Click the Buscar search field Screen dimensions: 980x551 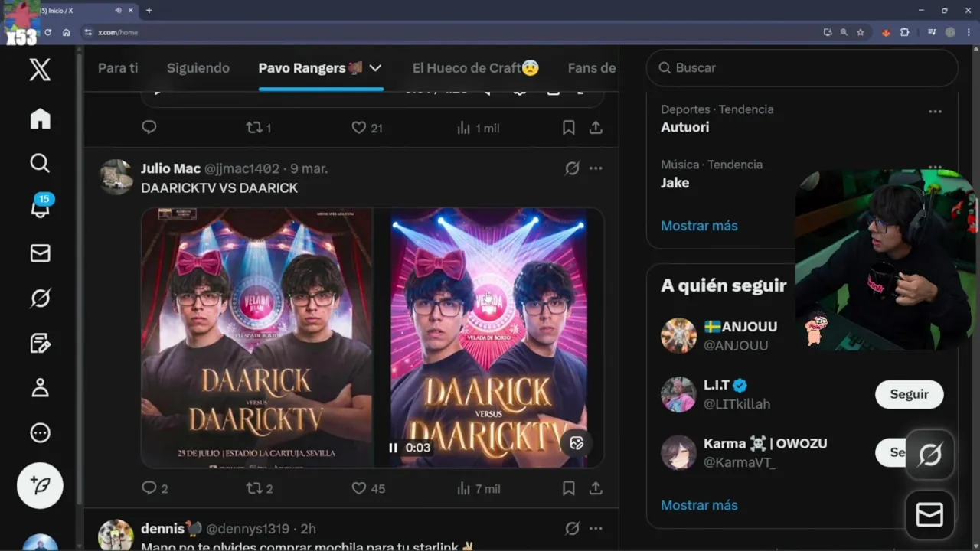[x=802, y=68]
